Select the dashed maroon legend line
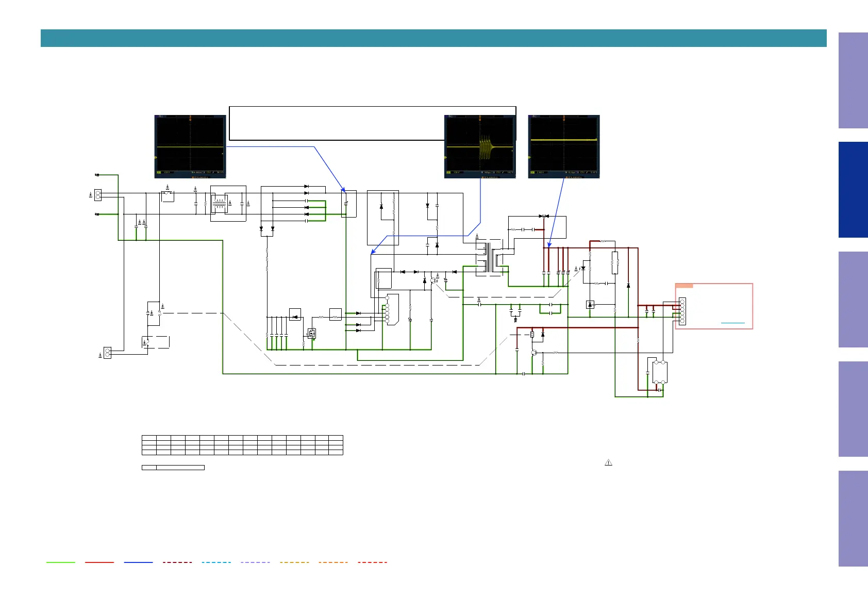This screenshot has height=614, width=868. pyautogui.click(x=177, y=562)
